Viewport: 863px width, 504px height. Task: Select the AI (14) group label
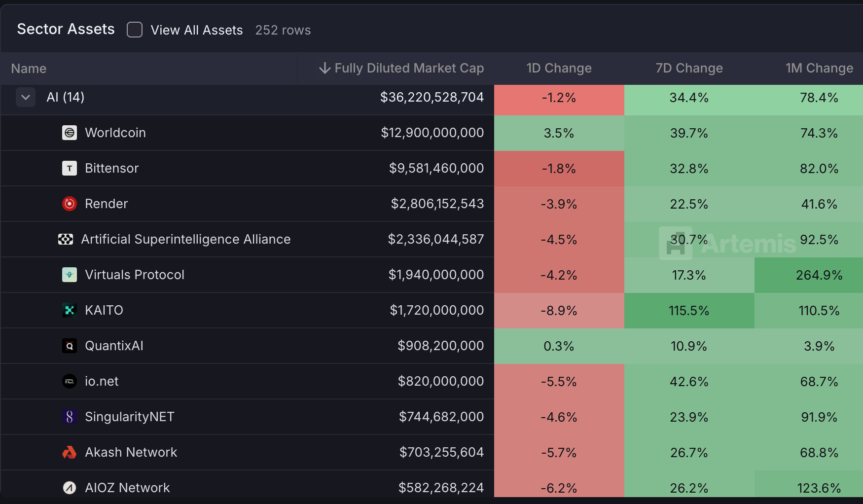66,97
